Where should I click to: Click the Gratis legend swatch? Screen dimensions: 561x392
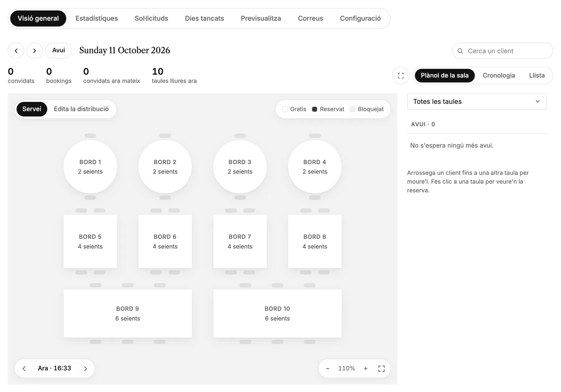(x=285, y=109)
